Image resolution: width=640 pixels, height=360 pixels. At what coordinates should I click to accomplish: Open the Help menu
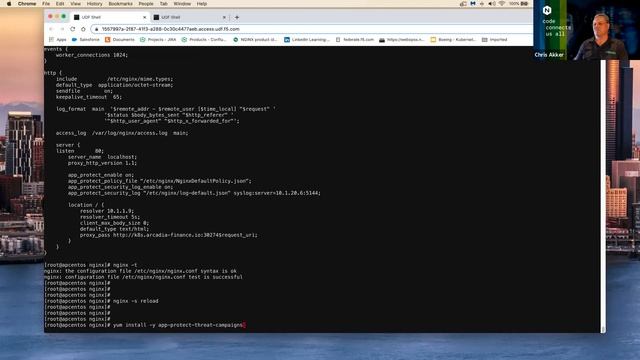202,4
